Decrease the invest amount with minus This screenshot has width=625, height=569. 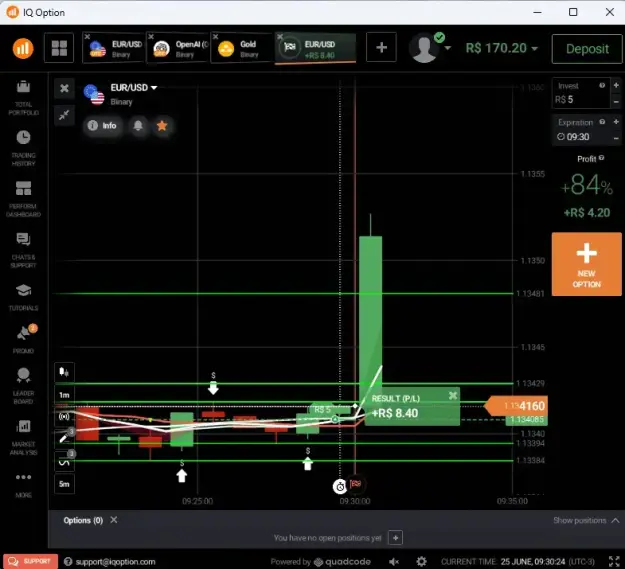[616, 102]
